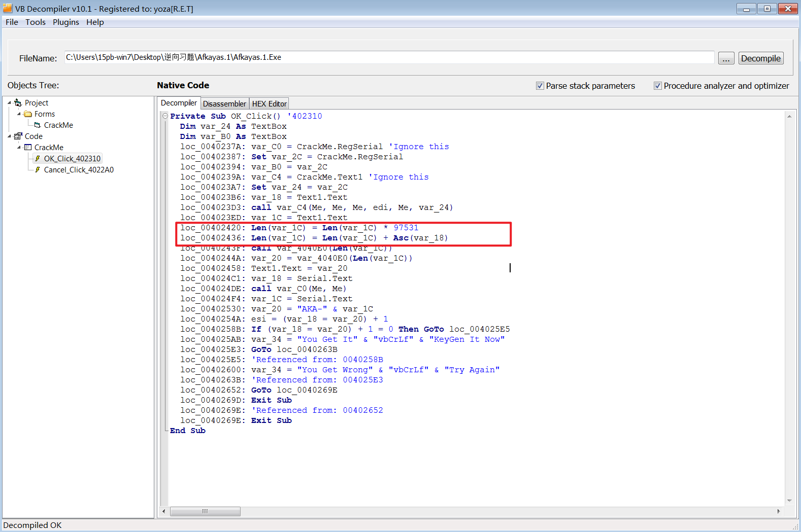The width and height of the screenshot is (801, 532).
Task: Switch to the Disassembler tab
Action: 224,103
